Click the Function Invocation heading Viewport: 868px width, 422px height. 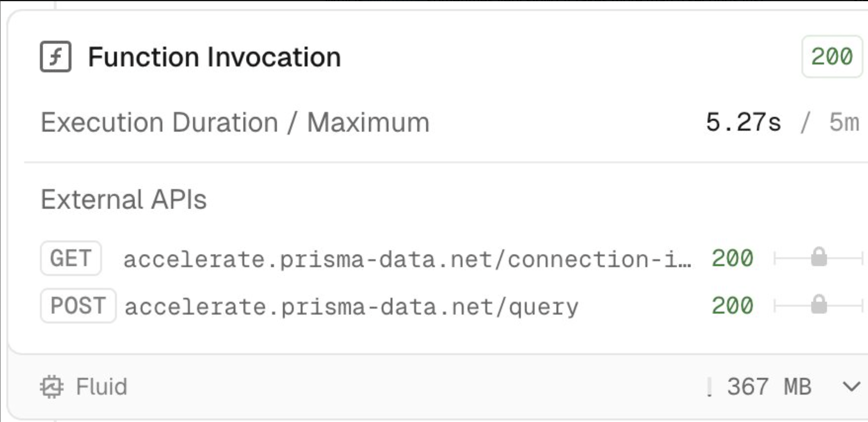tap(214, 57)
